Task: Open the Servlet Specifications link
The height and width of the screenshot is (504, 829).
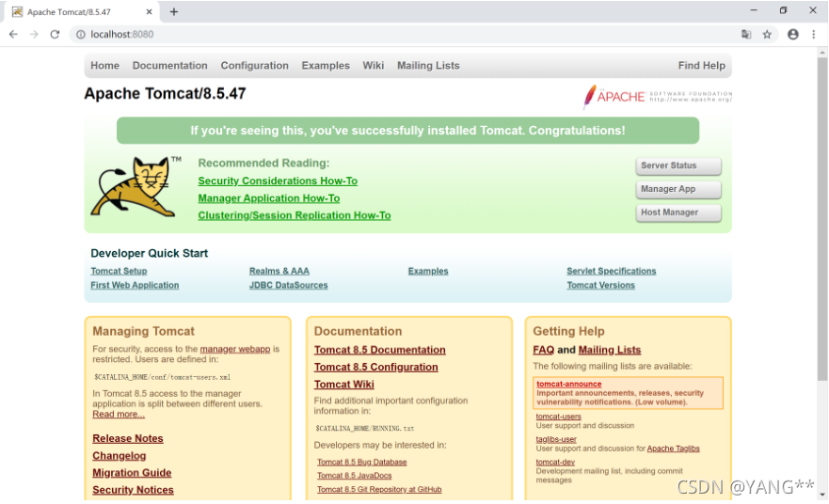Action: coord(612,271)
